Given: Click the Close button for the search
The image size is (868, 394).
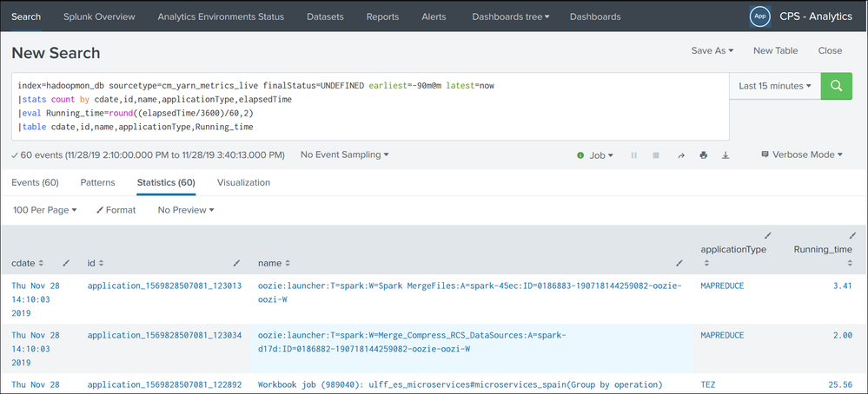Looking at the screenshot, I should pyautogui.click(x=830, y=50).
